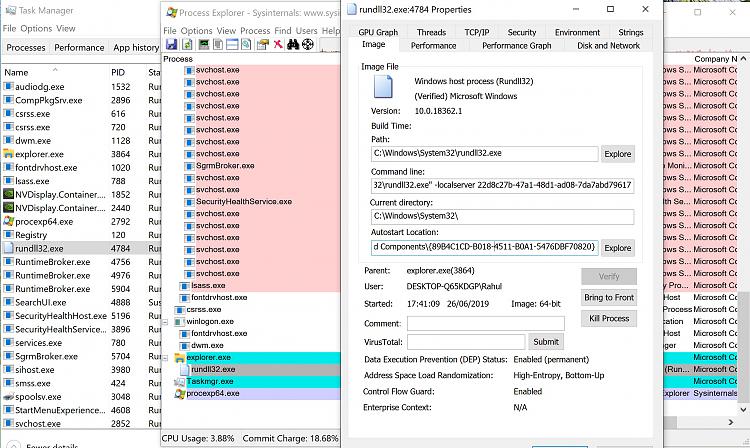Open System Information graph icon in Process Explorer
The image size is (750, 448).
(x=204, y=44)
